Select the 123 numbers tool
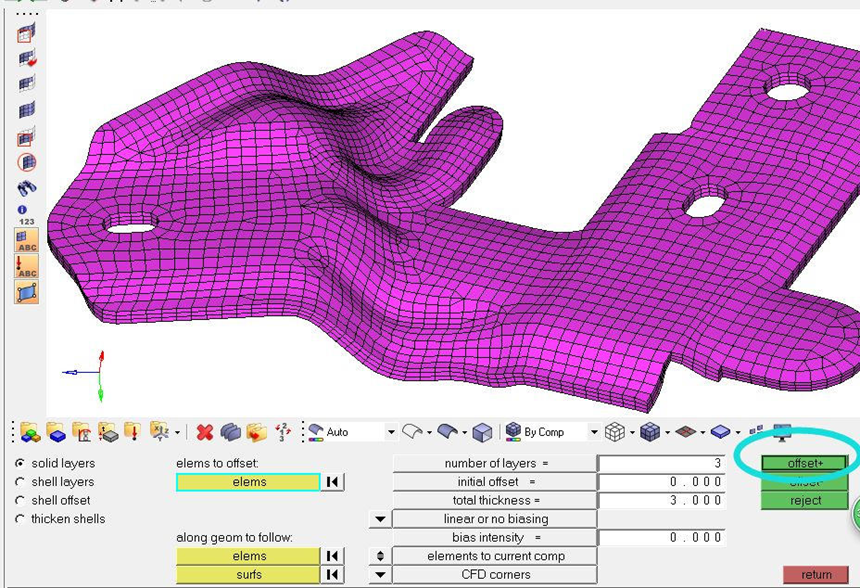The image size is (860, 588). pyautogui.click(x=26, y=222)
